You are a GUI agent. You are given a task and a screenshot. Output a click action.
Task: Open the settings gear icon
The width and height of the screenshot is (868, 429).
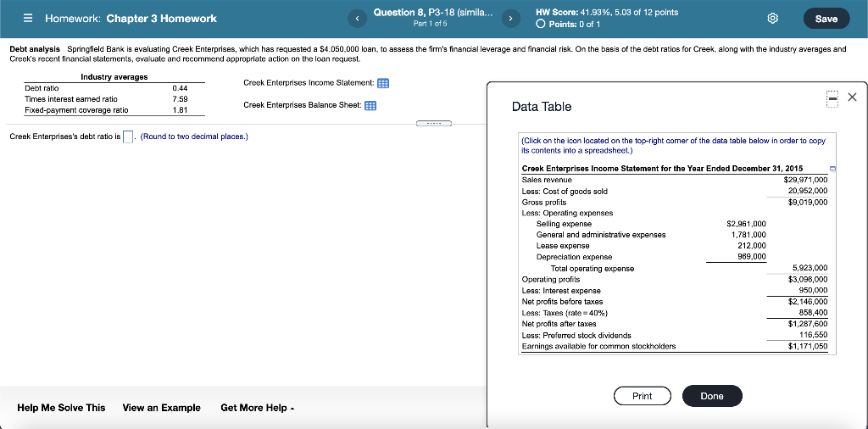773,19
